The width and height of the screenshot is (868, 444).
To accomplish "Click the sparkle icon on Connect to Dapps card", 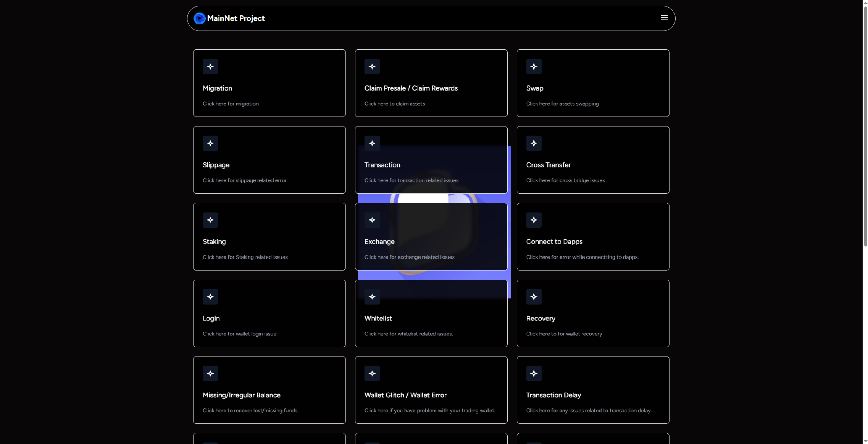I will [x=534, y=220].
